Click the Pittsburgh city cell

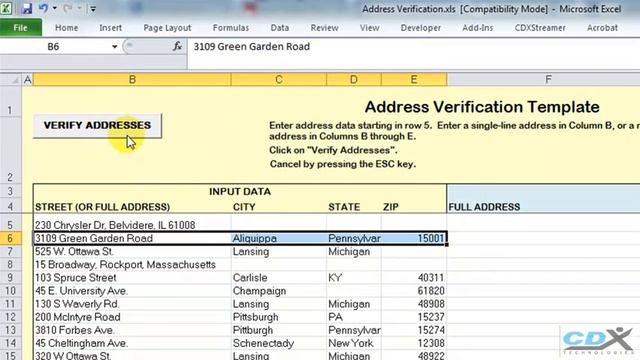[x=279, y=317]
